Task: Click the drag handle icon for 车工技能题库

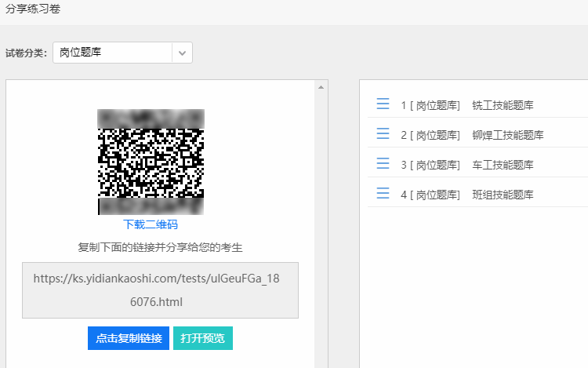Action: 383,163
